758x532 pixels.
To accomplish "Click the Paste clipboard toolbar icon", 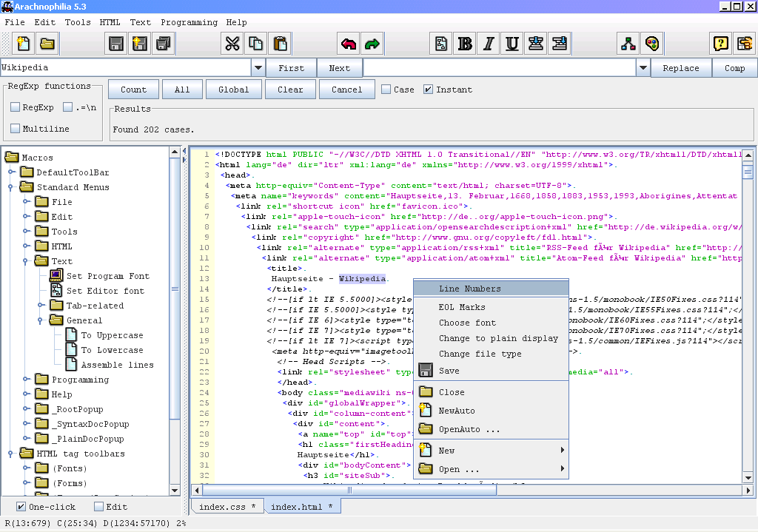I will pyautogui.click(x=280, y=44).
